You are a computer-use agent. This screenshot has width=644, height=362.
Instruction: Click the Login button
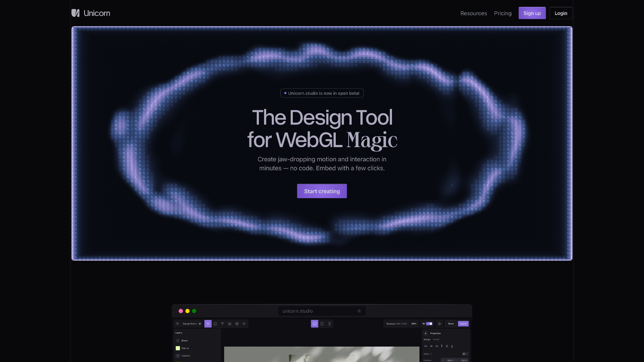pyautogui.click(x=561, y=13)
